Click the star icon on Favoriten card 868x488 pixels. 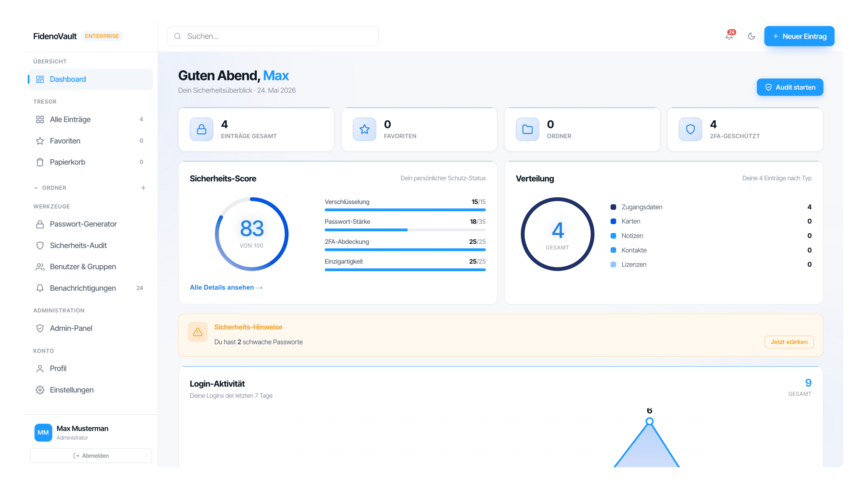[x=364, y=129]
